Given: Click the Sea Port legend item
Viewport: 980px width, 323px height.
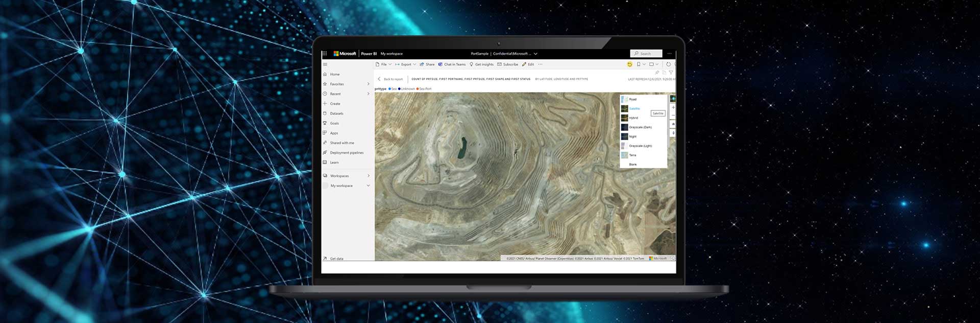Looking at the screenshot, I should pyautogui.click(x=424, y=89).
